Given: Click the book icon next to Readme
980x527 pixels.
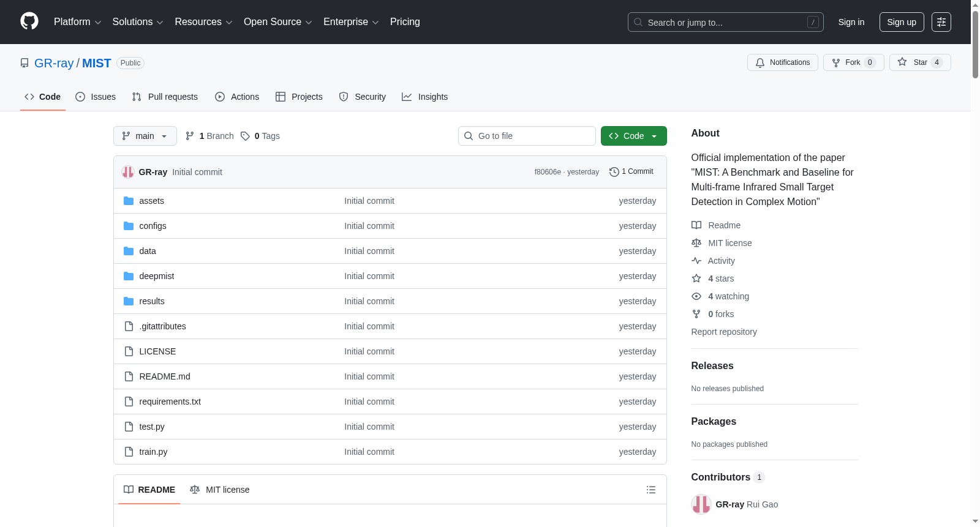Looking at the screenshot, I should click(x=696, y=225).
